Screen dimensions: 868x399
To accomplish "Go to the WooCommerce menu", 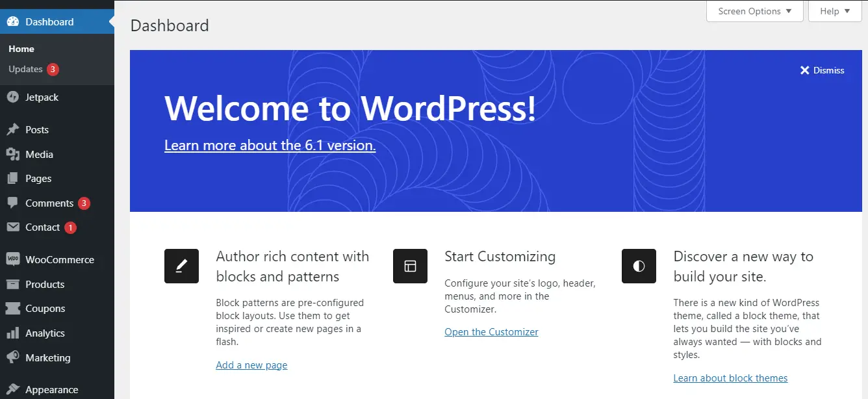I will 57,259.
